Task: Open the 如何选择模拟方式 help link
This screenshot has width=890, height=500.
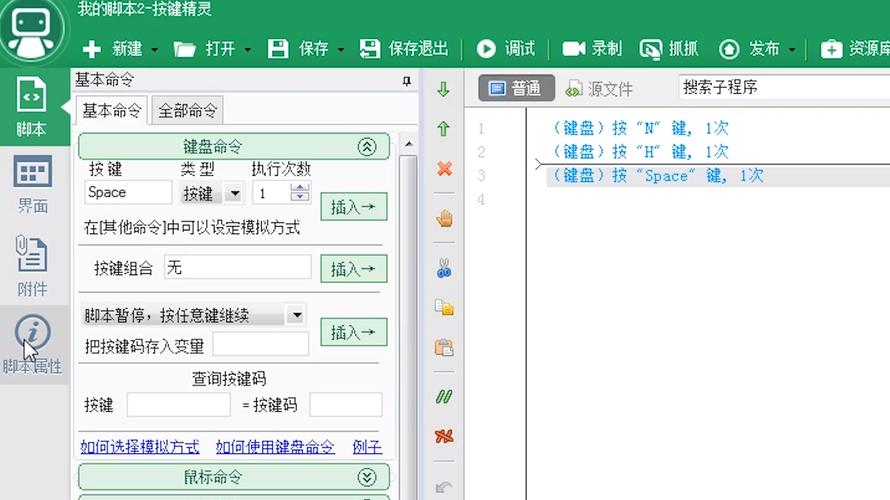Action: (x=140, y=447)
